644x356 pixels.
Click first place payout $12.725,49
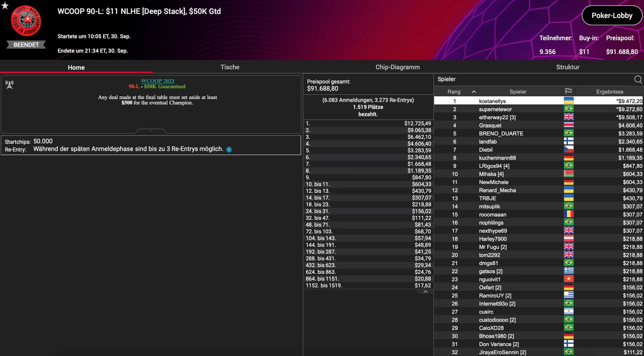tap(418, 123)
